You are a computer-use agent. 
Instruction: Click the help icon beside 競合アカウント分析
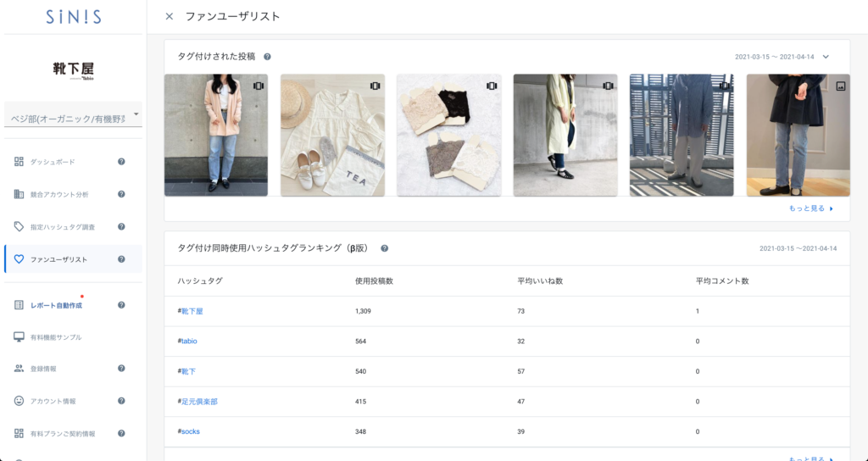coord(121,194)
